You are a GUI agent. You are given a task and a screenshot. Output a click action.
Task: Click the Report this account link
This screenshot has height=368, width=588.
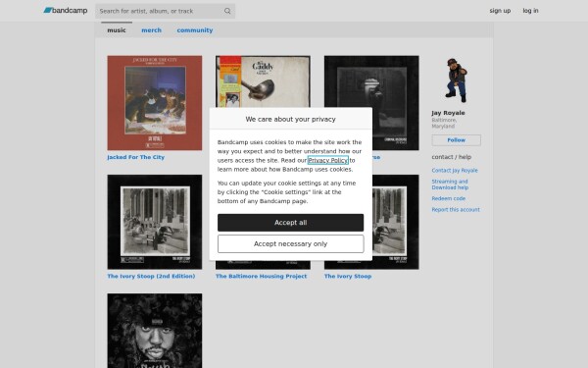pos(456,210)
